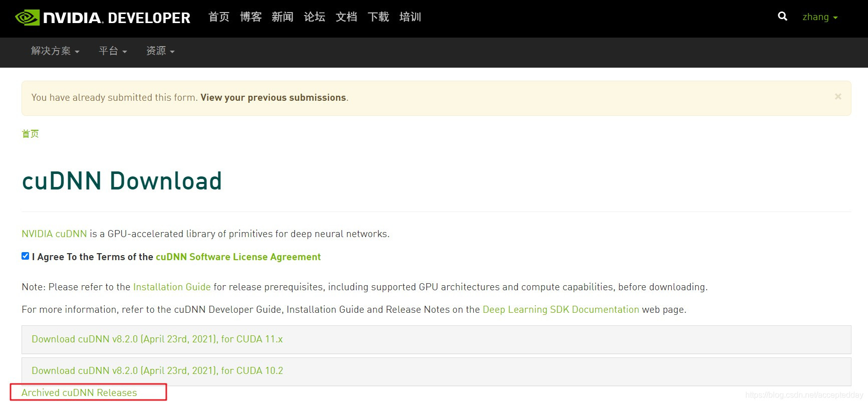This screenshot has height=404, width=868.
Task: Open Archived cuDNN Releases link
Action: pos(79,392)
